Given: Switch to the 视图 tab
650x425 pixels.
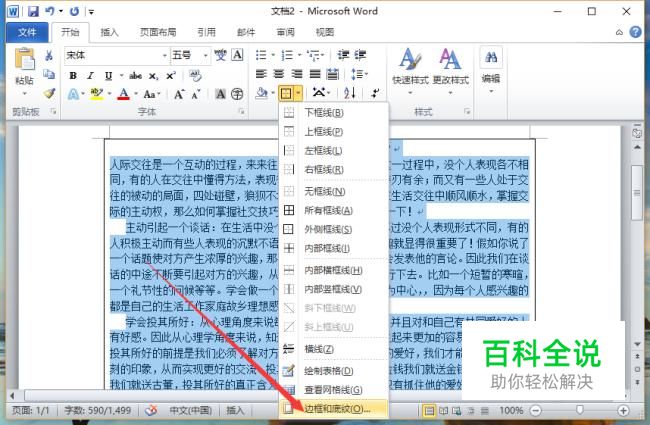Looking at the screenshot, I should point(325,32).
